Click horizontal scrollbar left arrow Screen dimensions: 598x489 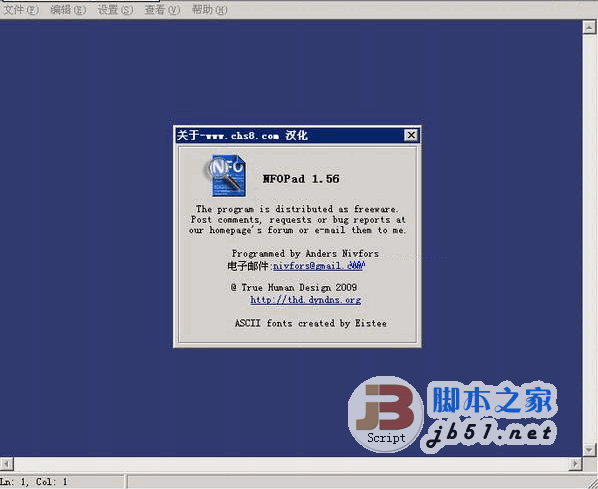click(6, 464)
